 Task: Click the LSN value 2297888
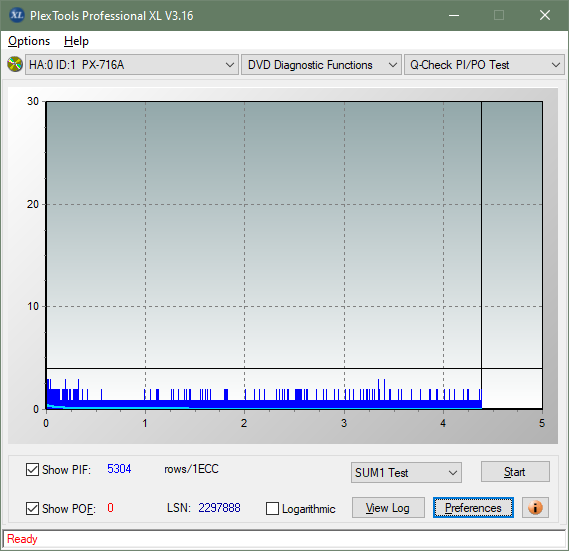pos(219,508)
